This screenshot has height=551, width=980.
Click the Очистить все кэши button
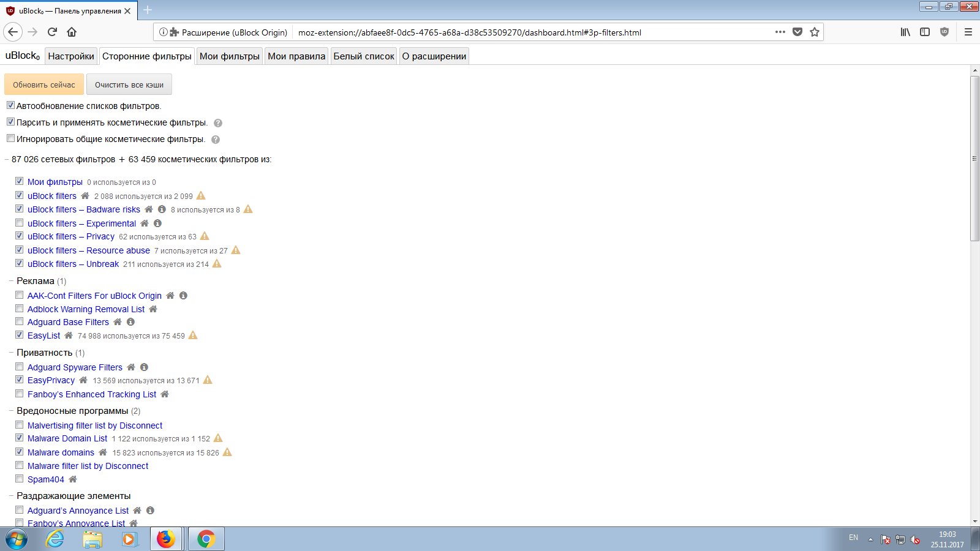click(x=129, y=84)
